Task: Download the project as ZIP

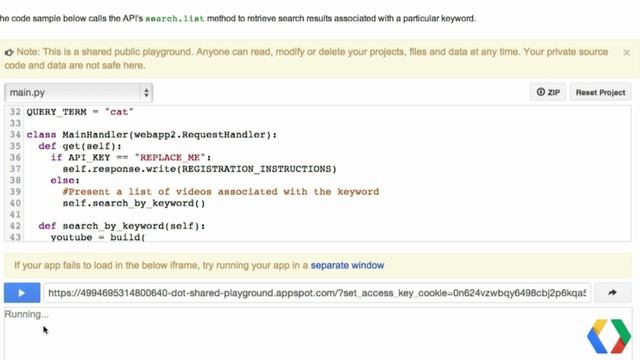Action: (548, 92)
